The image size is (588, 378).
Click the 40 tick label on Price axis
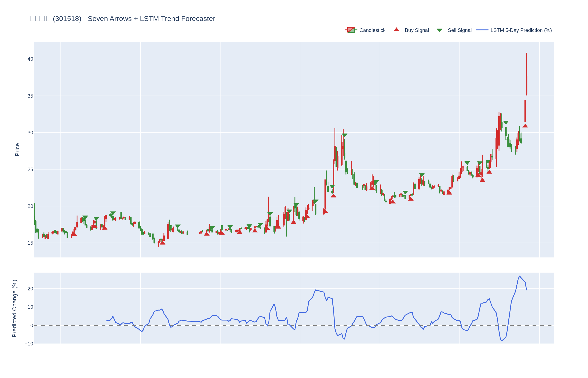pos(30,59)
